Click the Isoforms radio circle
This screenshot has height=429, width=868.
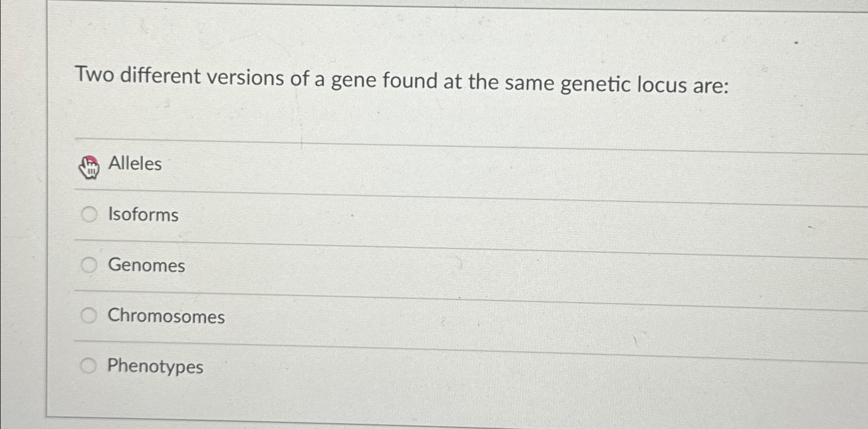(x=90, y=213)
